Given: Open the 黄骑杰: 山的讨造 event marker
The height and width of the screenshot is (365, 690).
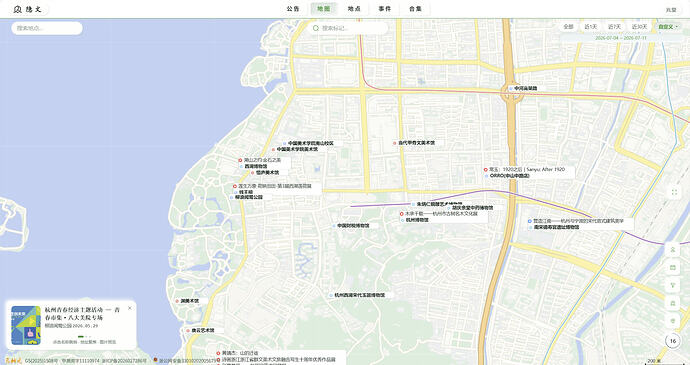Looking at the screenshot, I should (x=237, y=353).
